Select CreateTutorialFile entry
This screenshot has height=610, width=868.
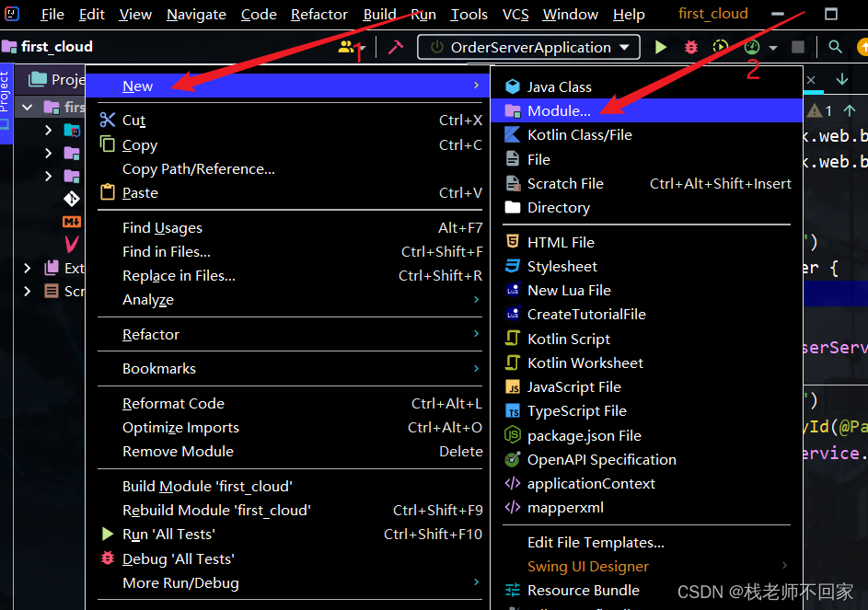[646, 314]
